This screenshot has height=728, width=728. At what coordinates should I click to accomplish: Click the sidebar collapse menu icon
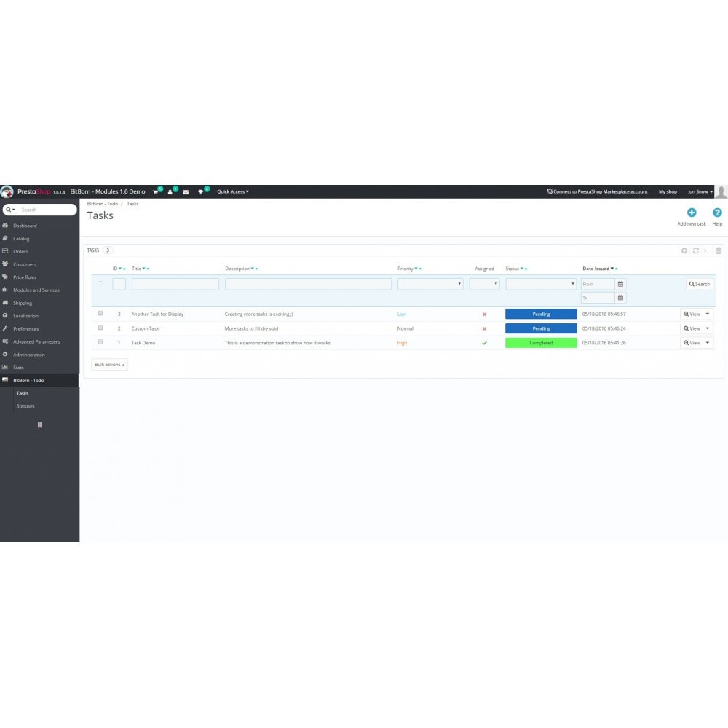[40, 425]
